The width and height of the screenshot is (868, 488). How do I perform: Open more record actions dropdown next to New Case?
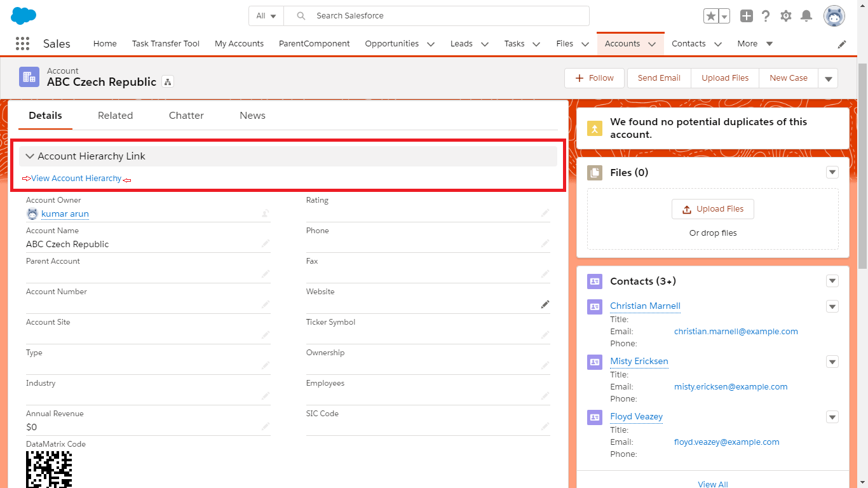coord(828,78)
